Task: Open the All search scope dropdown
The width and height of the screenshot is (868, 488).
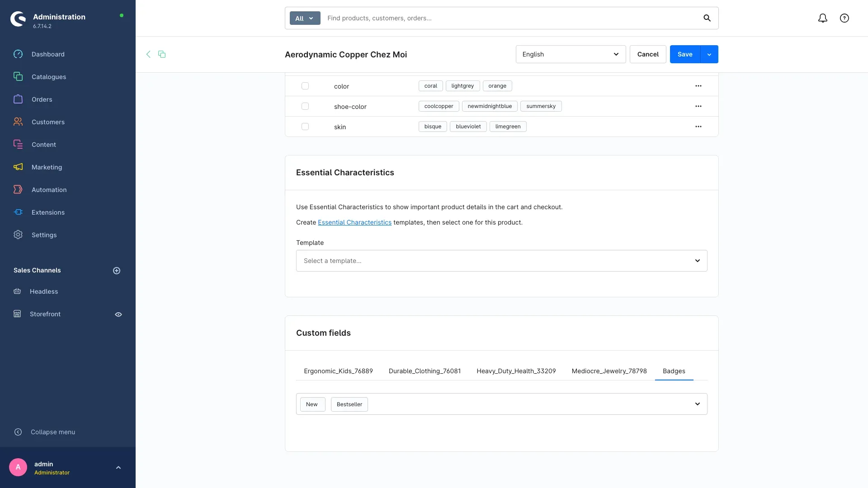Action: tap(305, 18)
